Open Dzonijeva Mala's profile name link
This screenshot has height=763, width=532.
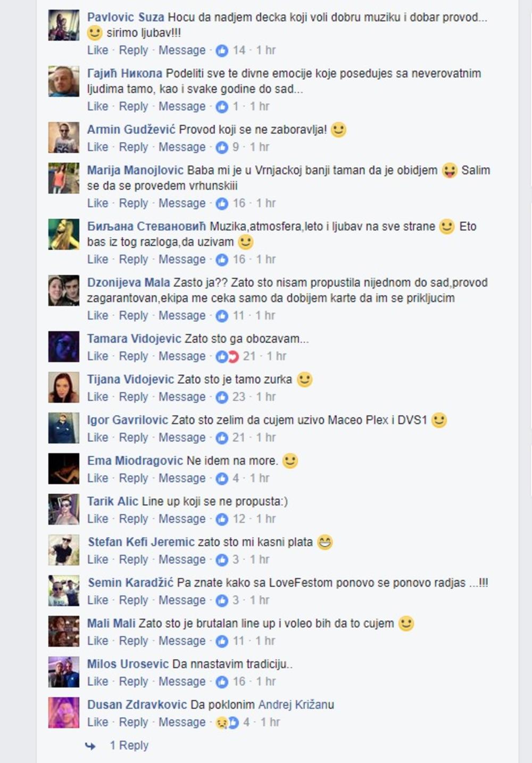(x=129, y=282)
